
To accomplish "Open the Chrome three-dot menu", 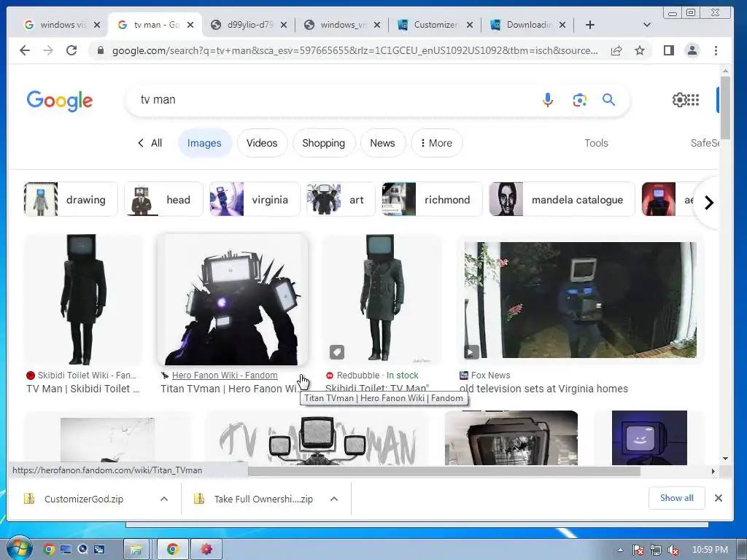I will coord(716,50).
